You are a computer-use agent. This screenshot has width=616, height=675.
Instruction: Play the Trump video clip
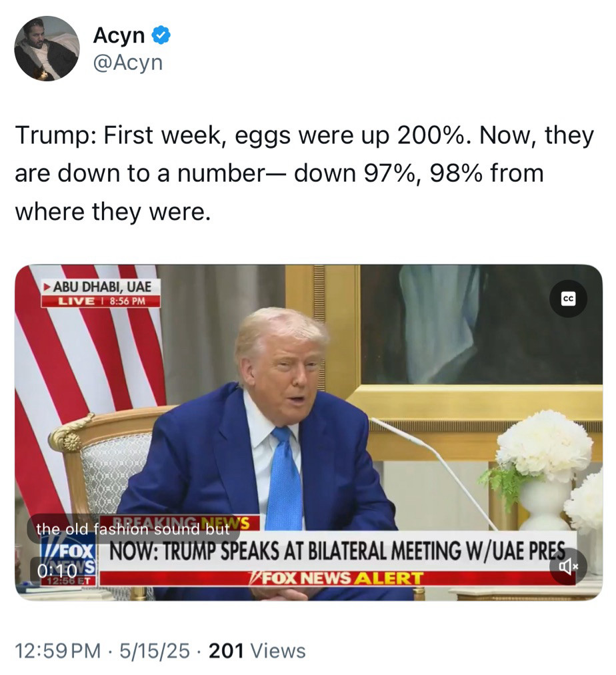coord(309,432)
